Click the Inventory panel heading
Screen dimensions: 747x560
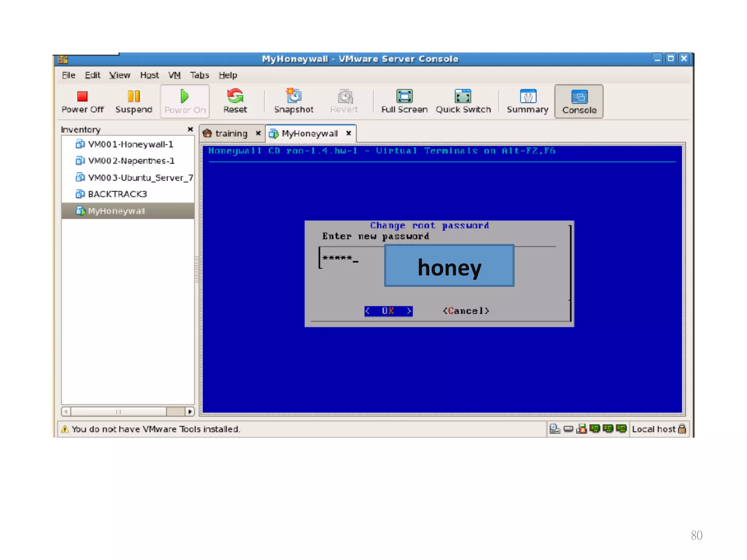click(81, 130)
